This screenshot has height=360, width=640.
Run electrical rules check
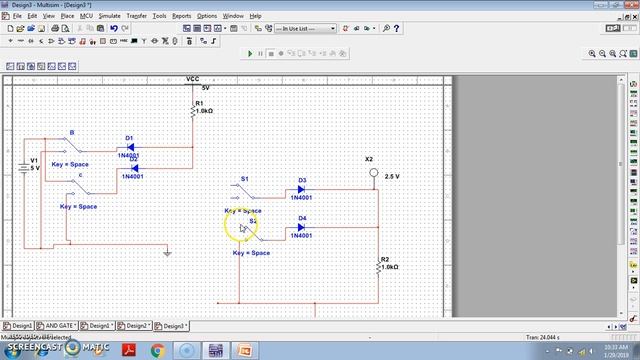click(345, 29)
